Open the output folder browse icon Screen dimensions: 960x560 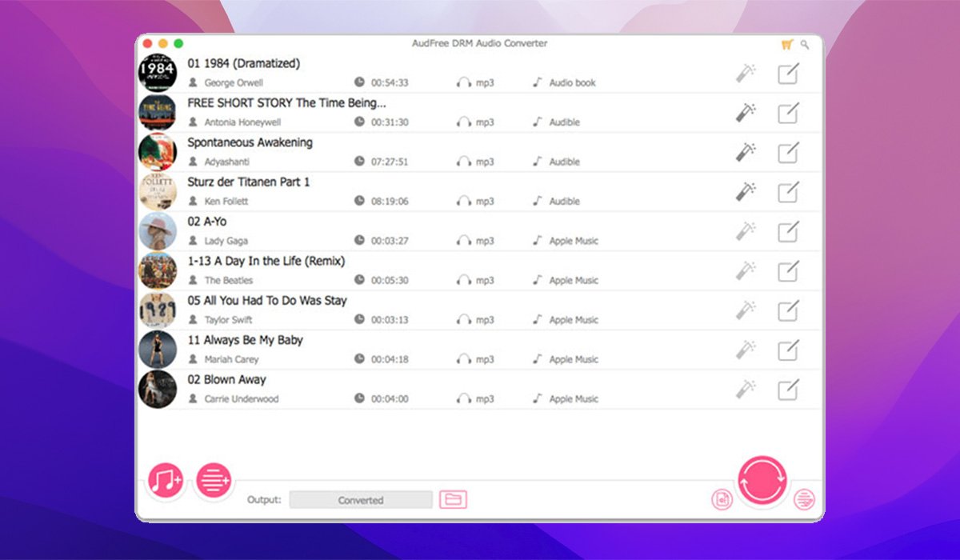[453, 500]
